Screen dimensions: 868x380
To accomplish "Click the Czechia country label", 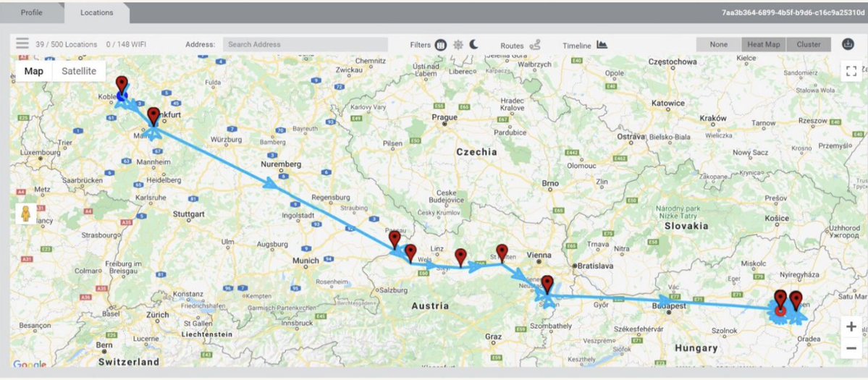I will click(476, 151).
